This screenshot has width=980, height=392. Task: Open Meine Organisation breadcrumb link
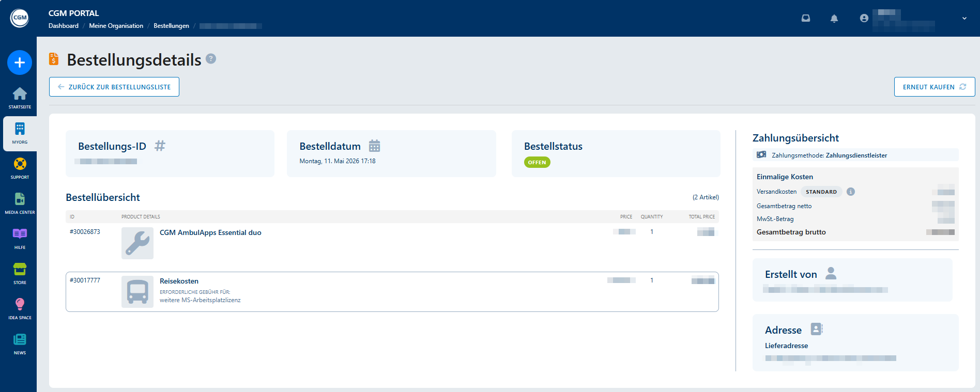pyautogui.click(x=116, y=26)
